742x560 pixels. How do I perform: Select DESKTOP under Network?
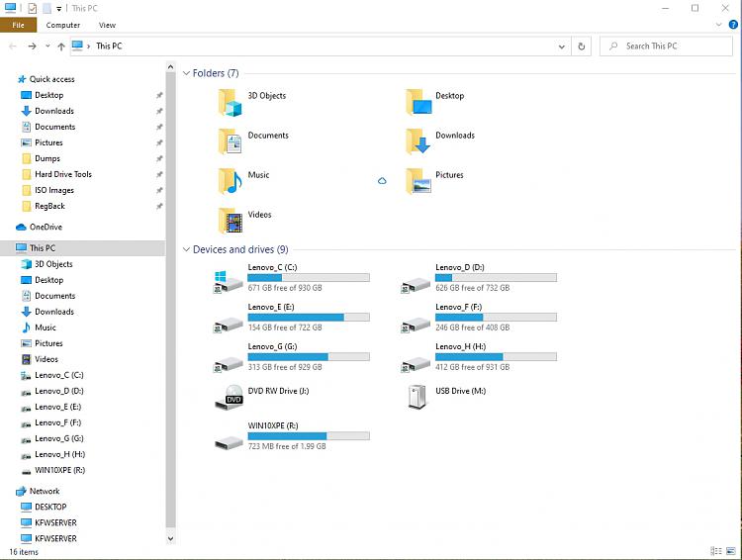[x=50, y=507]
